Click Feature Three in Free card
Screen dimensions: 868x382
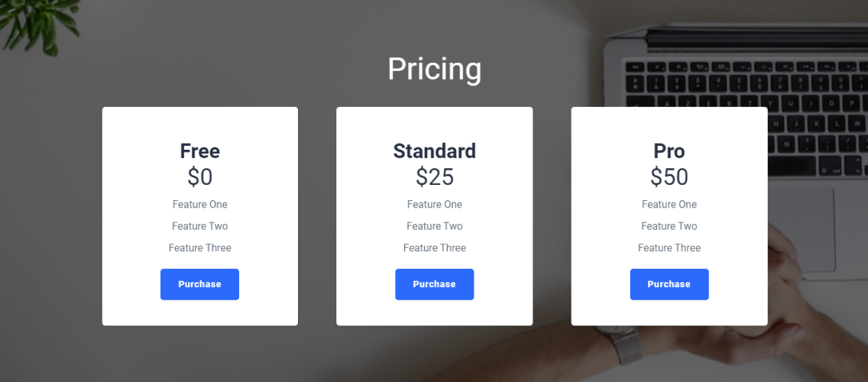pyautogui.click(x=200, y=248)
